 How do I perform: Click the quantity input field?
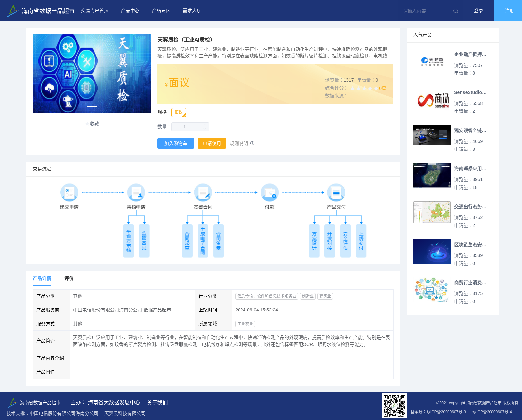(x=186, y=127)
